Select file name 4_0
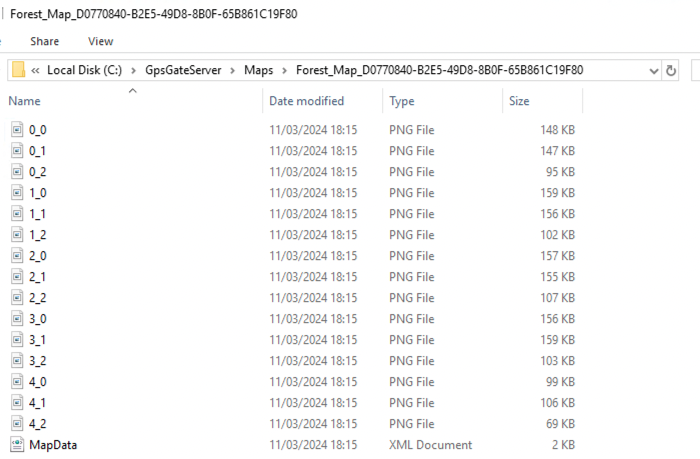Screen dimensions: 700x459 point(38,382)
